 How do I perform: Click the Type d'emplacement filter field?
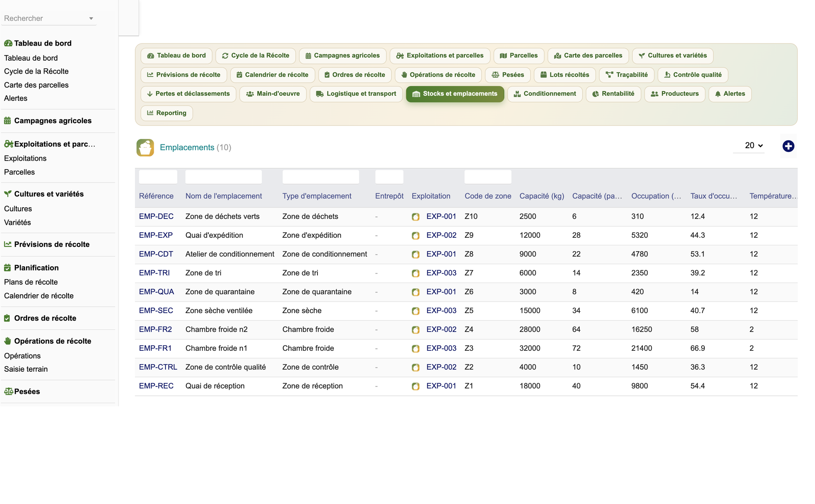(321, 177)
